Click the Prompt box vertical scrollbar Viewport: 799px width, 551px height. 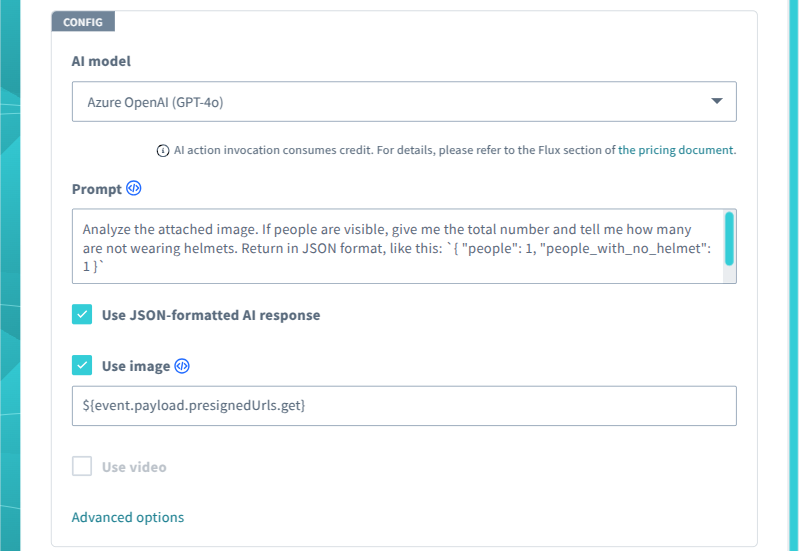pos(729,239)
